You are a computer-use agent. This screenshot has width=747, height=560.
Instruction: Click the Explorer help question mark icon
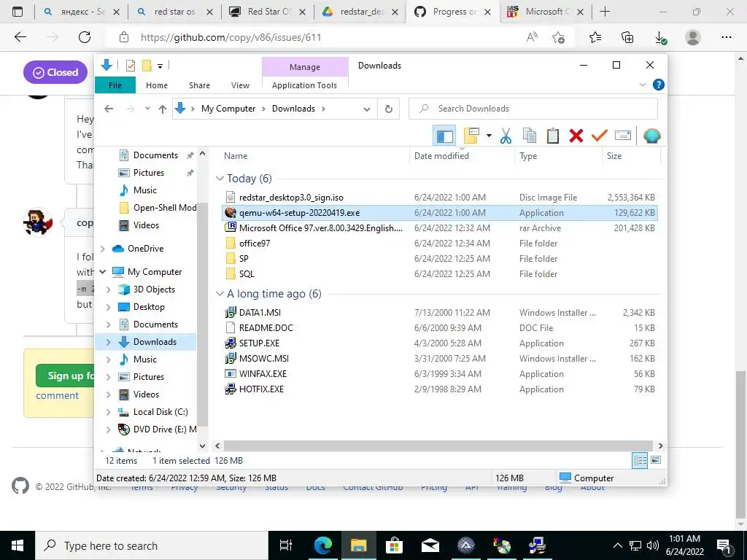click(x=659, y=85)
